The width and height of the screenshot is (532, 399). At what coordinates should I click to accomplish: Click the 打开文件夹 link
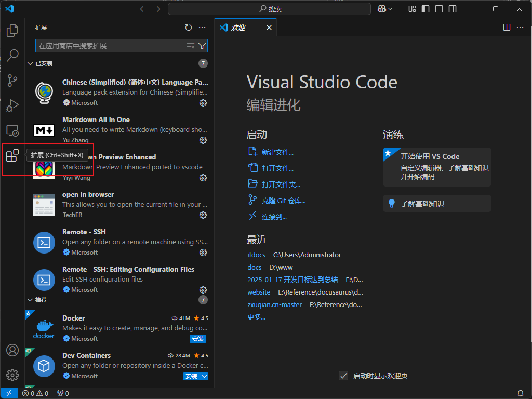281,184
